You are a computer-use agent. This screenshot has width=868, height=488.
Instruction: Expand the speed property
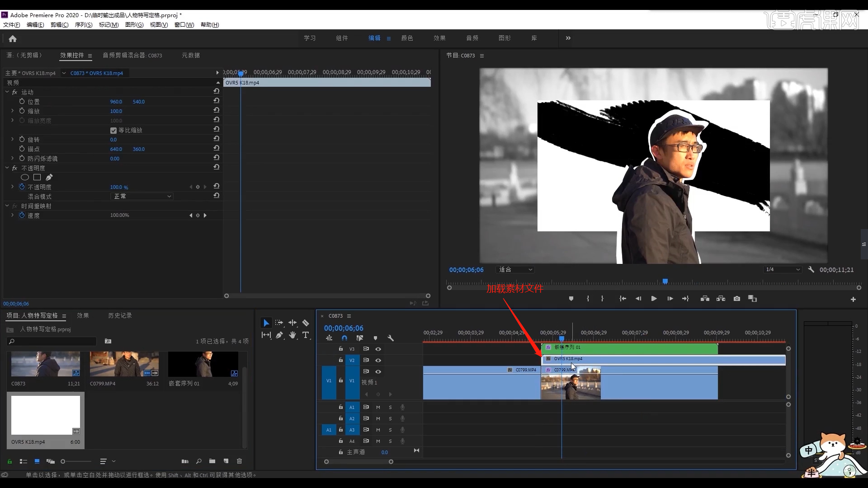[x=12, y=215]
